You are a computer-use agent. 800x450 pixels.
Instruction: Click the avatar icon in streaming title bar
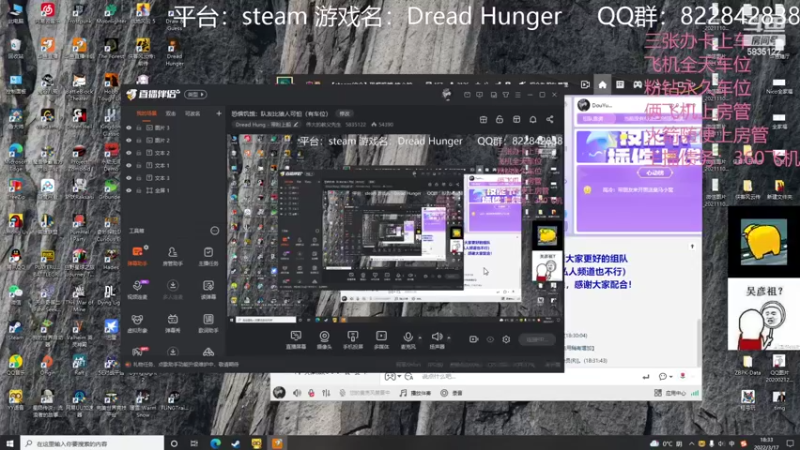[x=446, y=94]
